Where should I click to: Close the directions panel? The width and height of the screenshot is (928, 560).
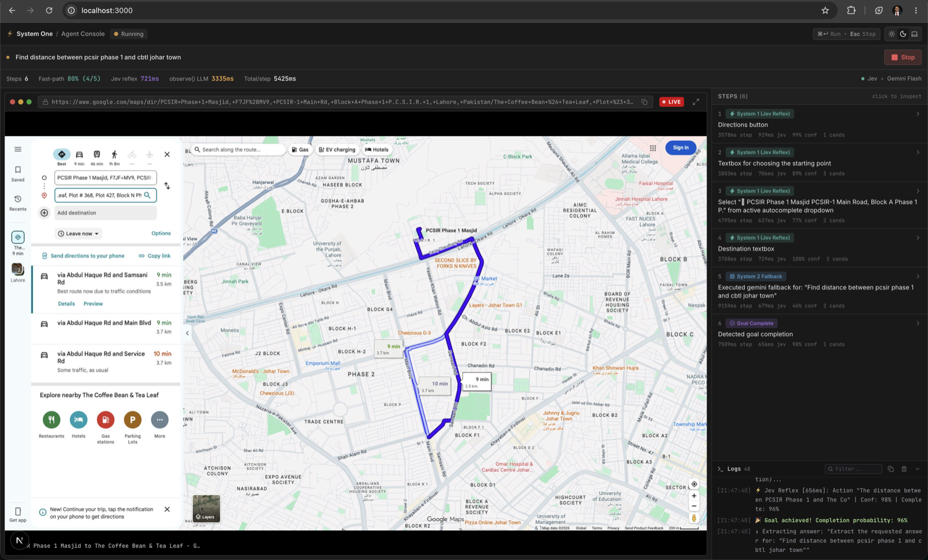167,154
